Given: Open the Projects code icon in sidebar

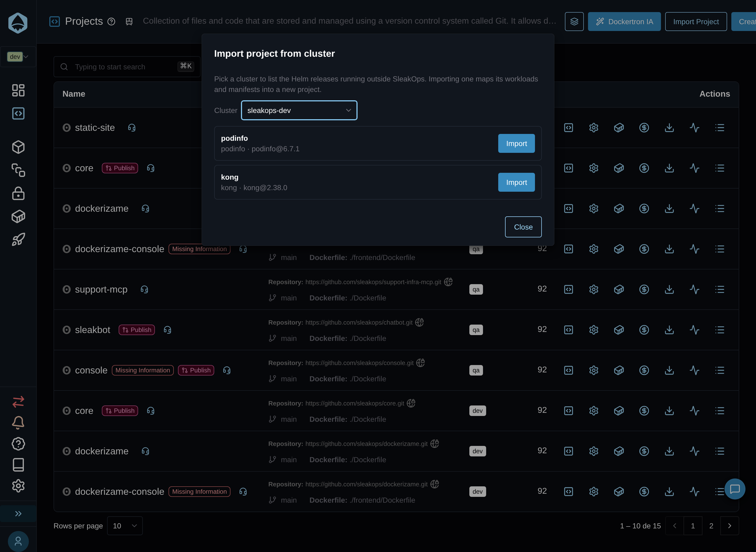Looking at the screenshot, I should (x=18, y=113).
